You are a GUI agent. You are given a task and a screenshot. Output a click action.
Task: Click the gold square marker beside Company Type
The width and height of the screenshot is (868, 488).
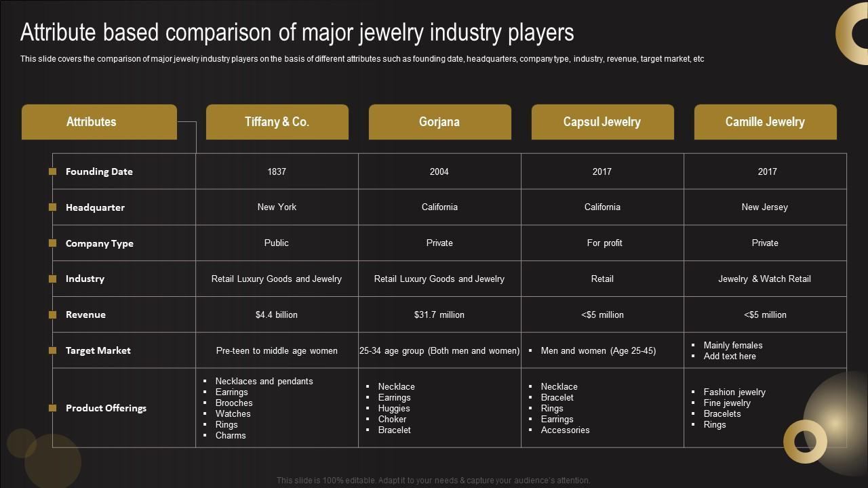click(x=52, y=243)
